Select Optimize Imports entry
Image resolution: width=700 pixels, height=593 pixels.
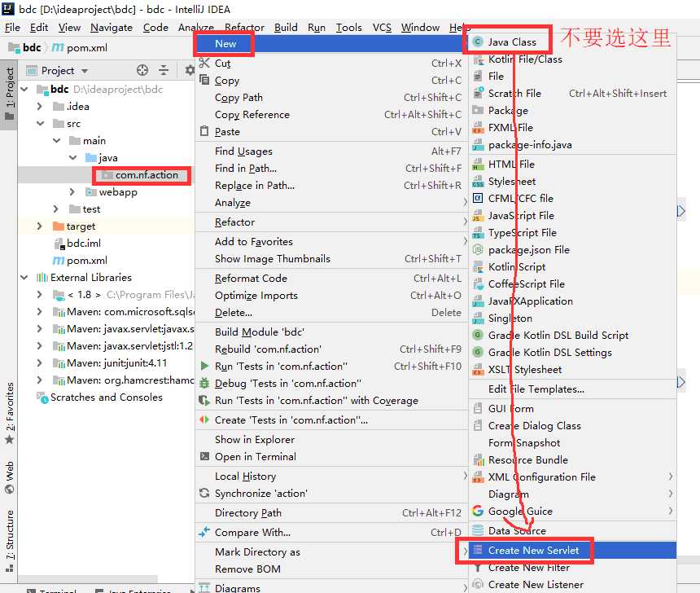tap(330, 295)
